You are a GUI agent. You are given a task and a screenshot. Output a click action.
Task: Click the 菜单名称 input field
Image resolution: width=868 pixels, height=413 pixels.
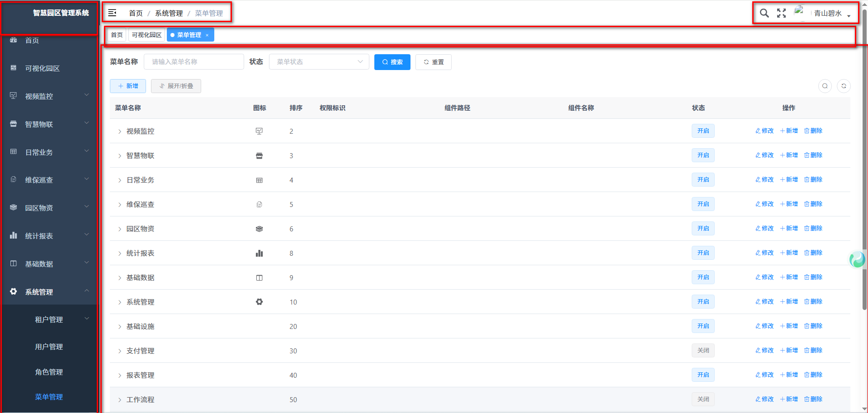point(193,62)
